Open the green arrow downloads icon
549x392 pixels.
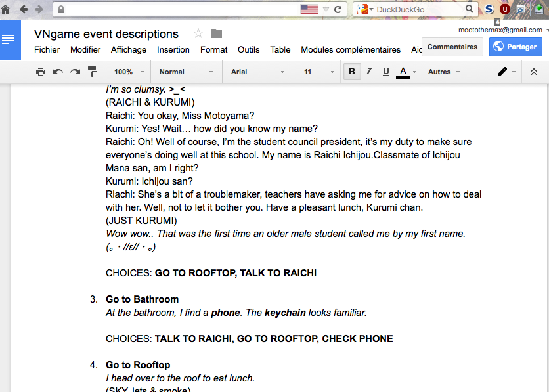pos(540,9)
